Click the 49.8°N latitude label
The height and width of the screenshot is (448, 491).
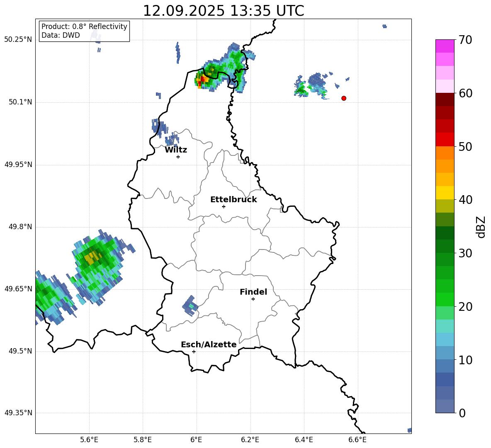tap(20, 227)
